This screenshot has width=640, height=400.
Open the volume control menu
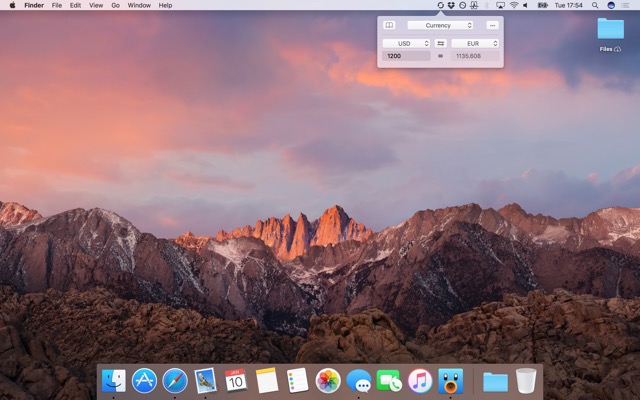click(x=526, y=5)
